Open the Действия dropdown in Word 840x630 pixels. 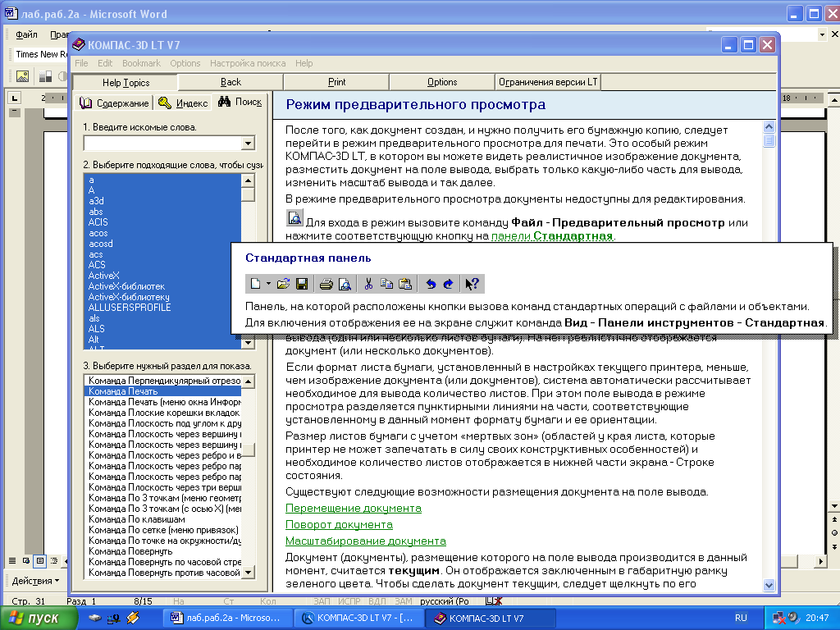[35, 581]
